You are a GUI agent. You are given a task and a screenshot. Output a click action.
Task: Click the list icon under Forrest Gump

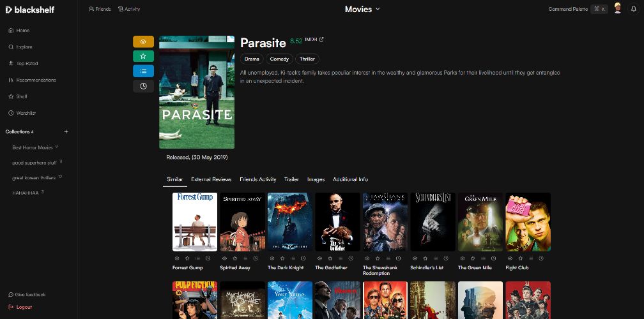197,258
